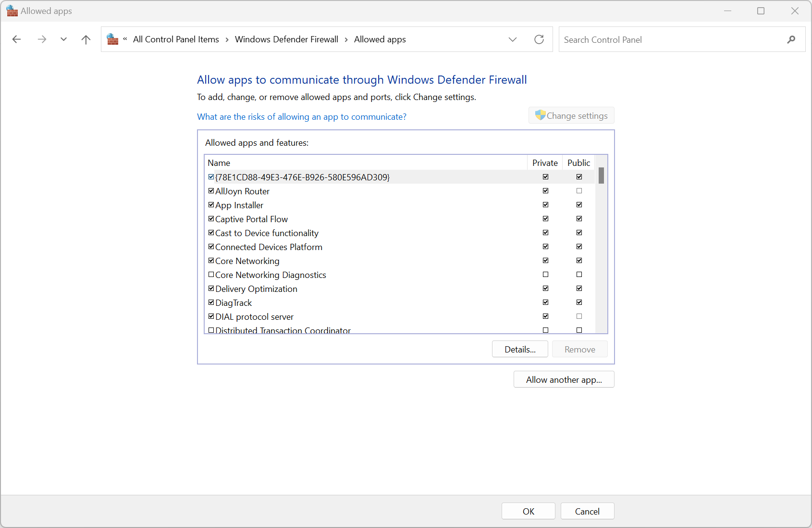Image resolution: width=812 pixels, height=528 pixels.
Task: Click the breadcrumb overflow double chevron
Action: [x=125, y=39]
